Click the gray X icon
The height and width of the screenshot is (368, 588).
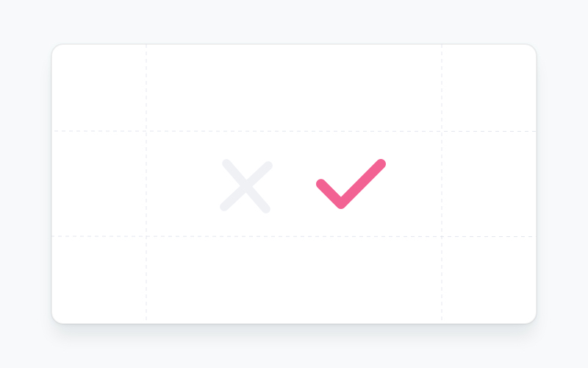click(246, 186)
